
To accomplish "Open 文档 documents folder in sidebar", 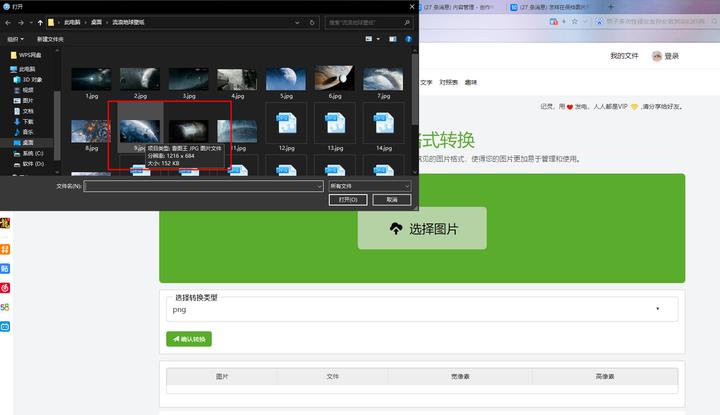I will [24, 111].
